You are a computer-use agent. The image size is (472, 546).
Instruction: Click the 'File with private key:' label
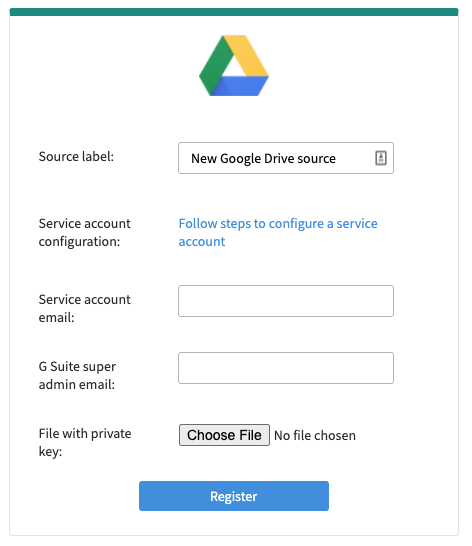tap(85, 443)
